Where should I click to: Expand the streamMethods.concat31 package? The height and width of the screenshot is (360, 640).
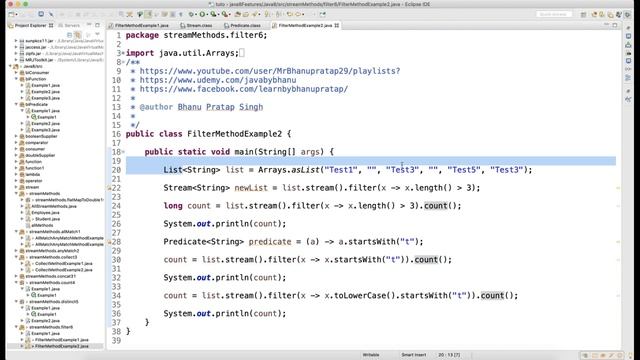(x=16, y=276)
